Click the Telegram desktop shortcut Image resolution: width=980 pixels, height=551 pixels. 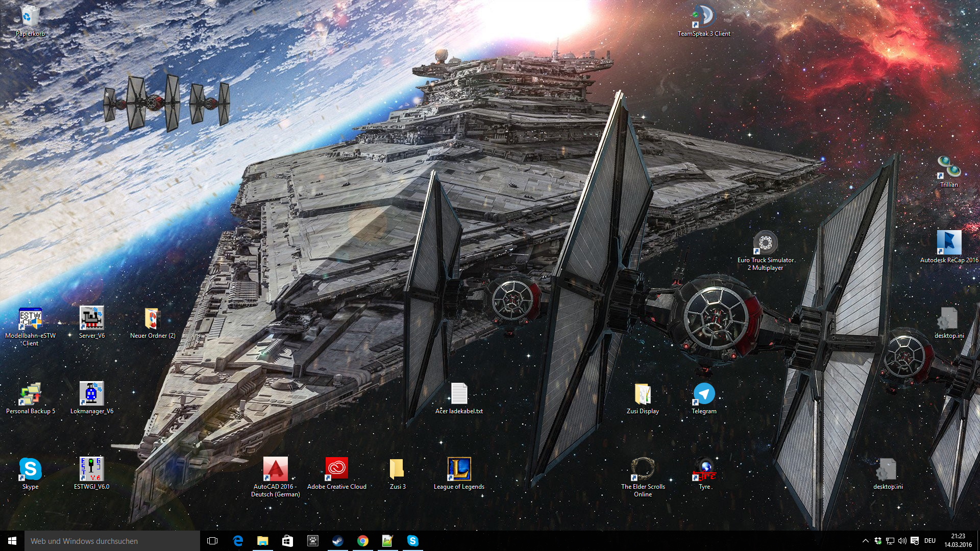pyautogui.click(x=704, y=398)
